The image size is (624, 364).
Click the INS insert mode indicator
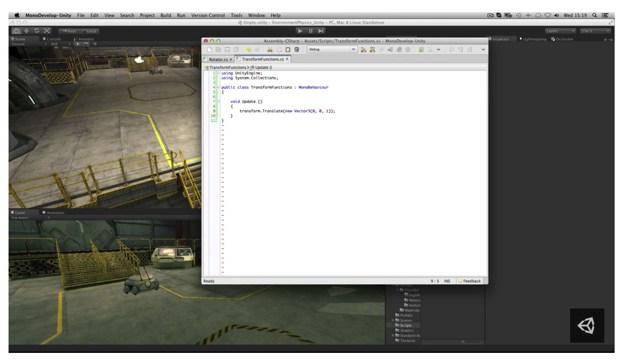pos(447,281)
